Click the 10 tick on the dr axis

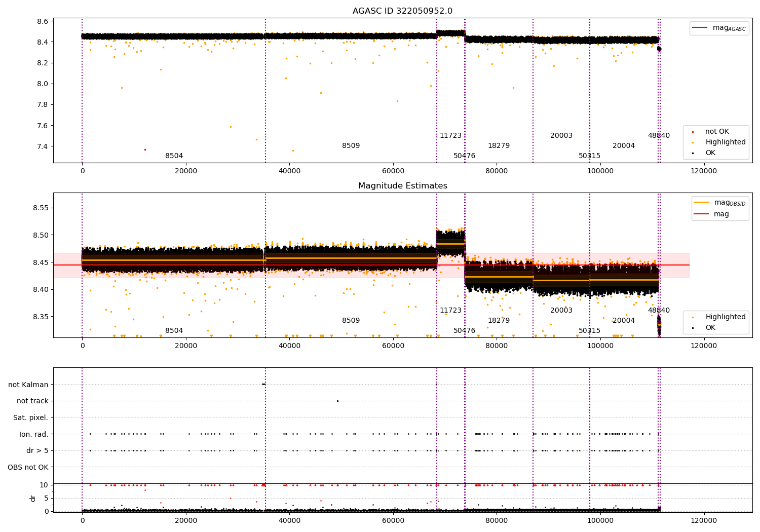pos(44,485)
